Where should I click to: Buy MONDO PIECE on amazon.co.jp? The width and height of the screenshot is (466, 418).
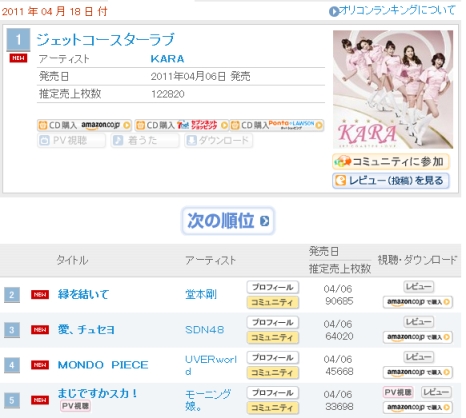click(418, 372)
